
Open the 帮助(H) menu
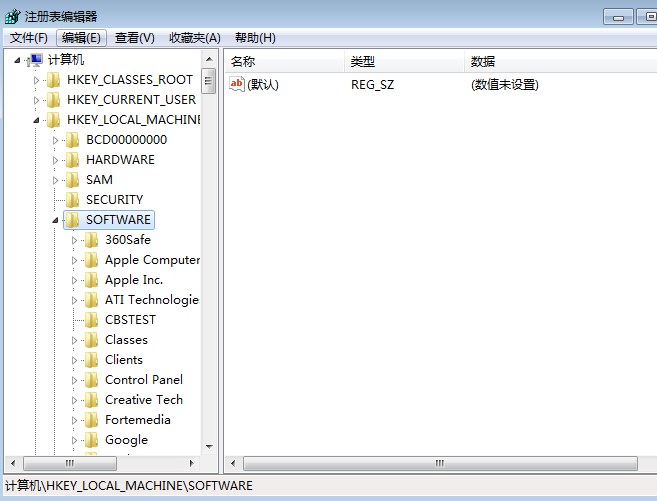(255, 38)
